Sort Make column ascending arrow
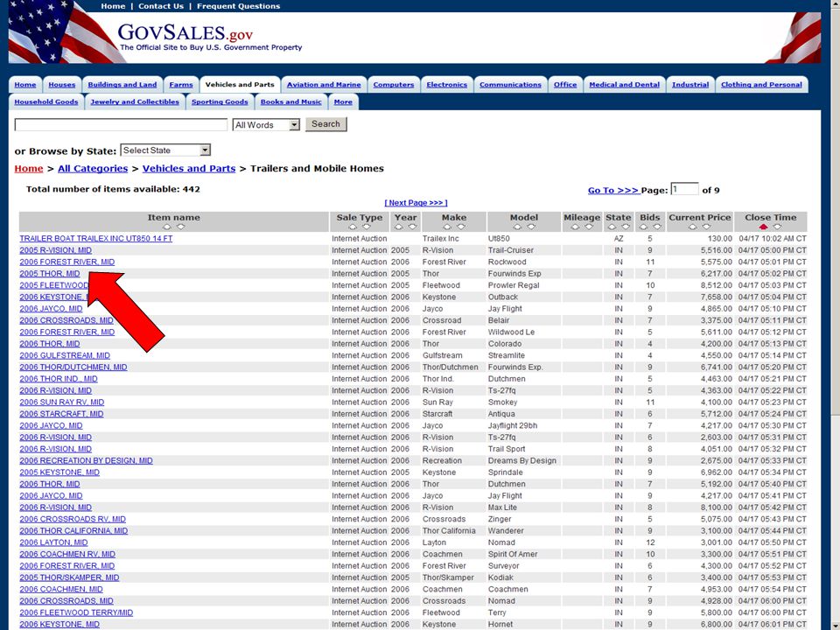This screenshot has width=840, height=630. [x=447, y=227]
